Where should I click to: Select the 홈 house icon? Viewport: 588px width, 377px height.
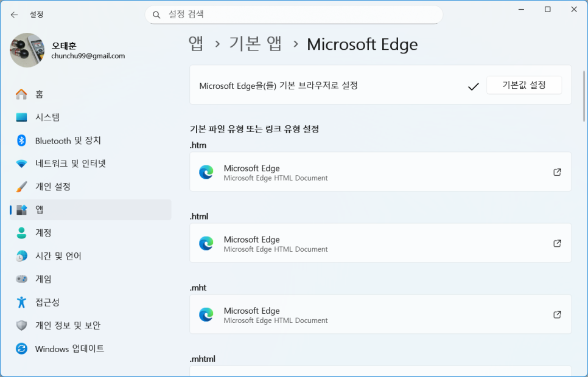tap(21, 94)
